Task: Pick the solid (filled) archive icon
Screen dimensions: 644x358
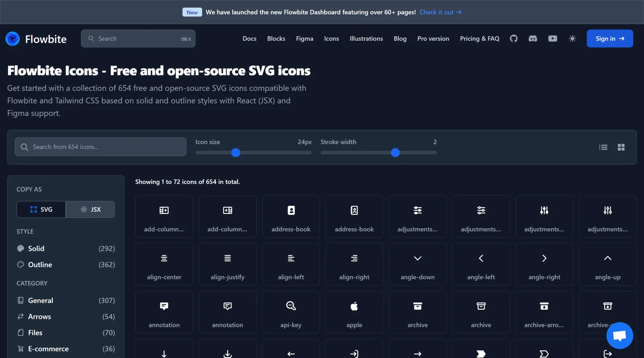Action: point(418,312)
